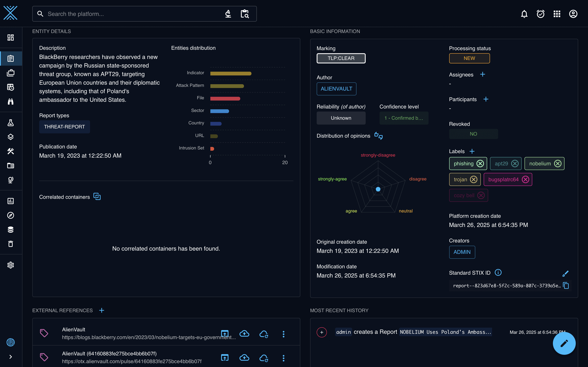
Task: Expand the admin creates Report history entry
Action: point(322,332)
